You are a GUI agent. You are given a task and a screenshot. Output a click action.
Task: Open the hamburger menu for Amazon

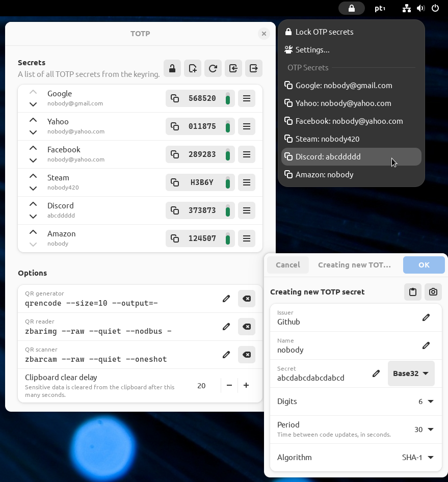247,238
